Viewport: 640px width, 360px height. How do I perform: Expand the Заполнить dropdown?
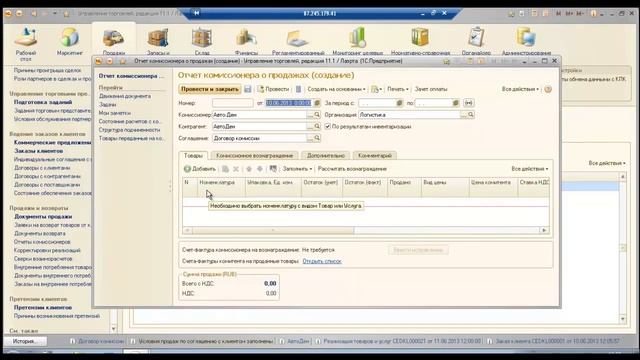[x=297, y=169]
